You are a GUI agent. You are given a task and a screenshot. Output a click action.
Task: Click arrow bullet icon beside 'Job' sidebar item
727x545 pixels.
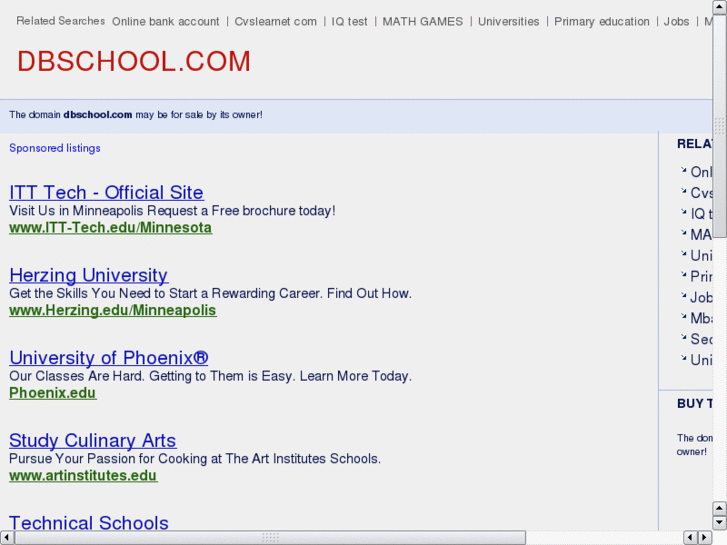coord(683,295)
